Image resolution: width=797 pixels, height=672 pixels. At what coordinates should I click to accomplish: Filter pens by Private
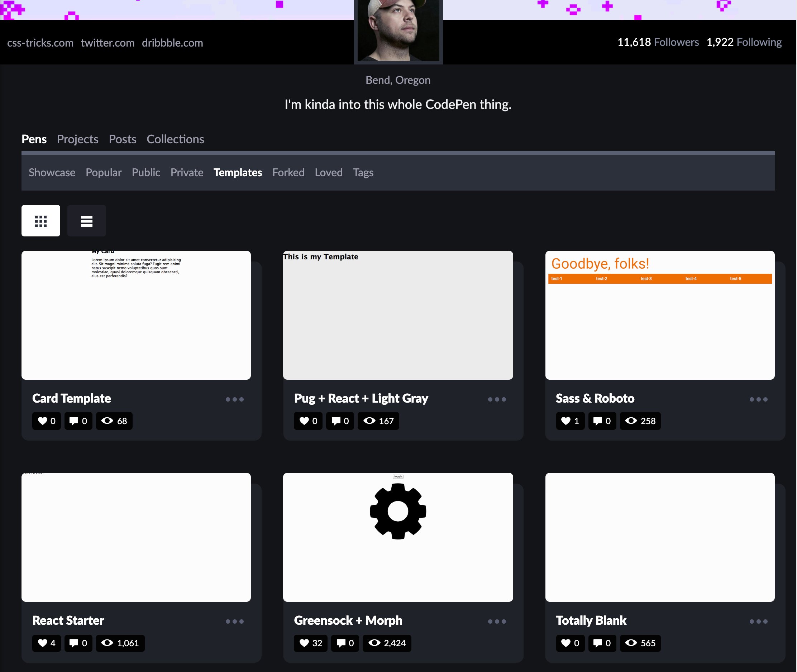point(187,173)
